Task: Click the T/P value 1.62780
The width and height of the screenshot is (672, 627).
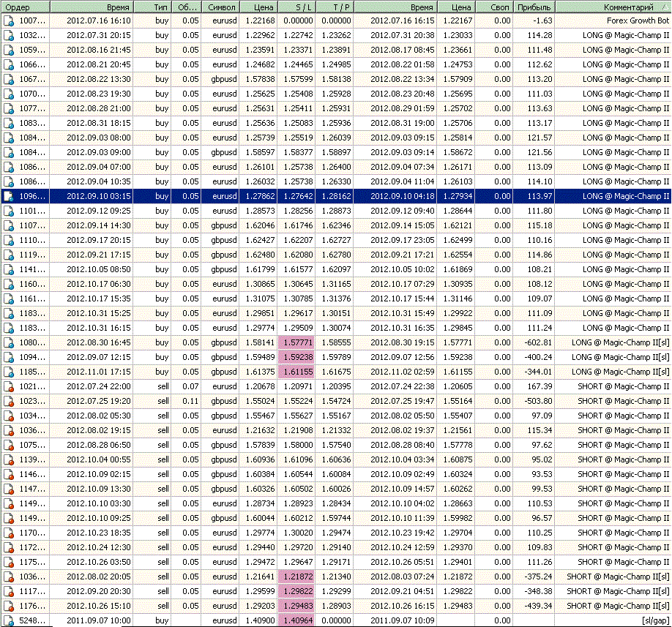Action: click(337, 255)
